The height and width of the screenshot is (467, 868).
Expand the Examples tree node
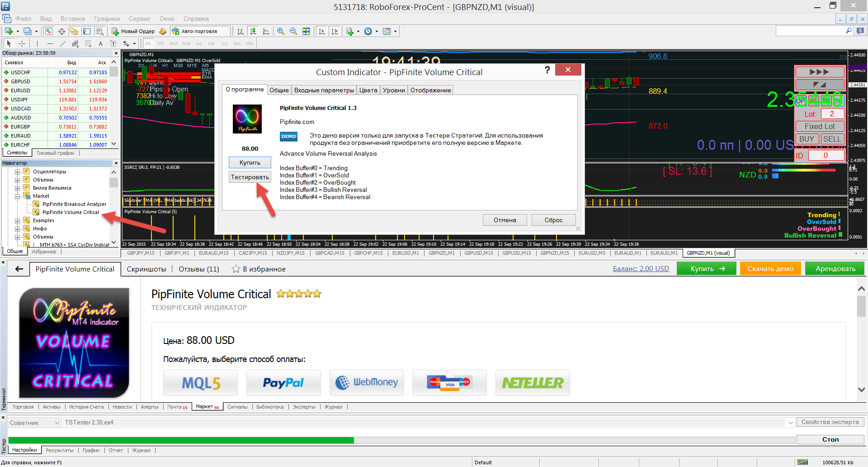pos(17,220)
